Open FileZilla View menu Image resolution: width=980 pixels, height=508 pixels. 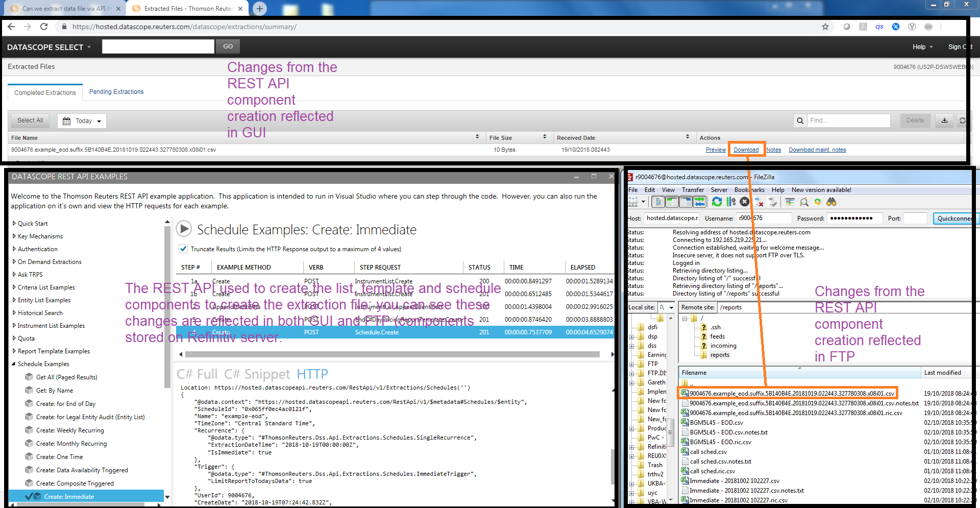click(x=668, y=190)
